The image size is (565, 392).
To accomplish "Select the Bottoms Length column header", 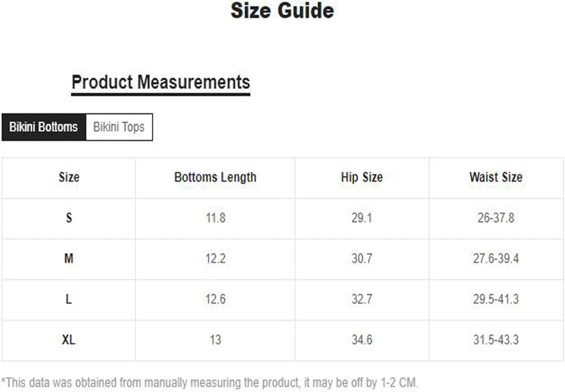I will pyautogui.click(x=215, y=178).
